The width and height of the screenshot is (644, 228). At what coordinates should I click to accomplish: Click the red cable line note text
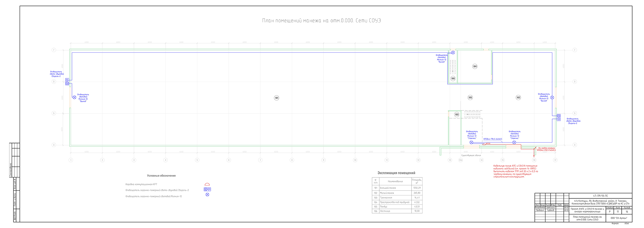point(515,171)
